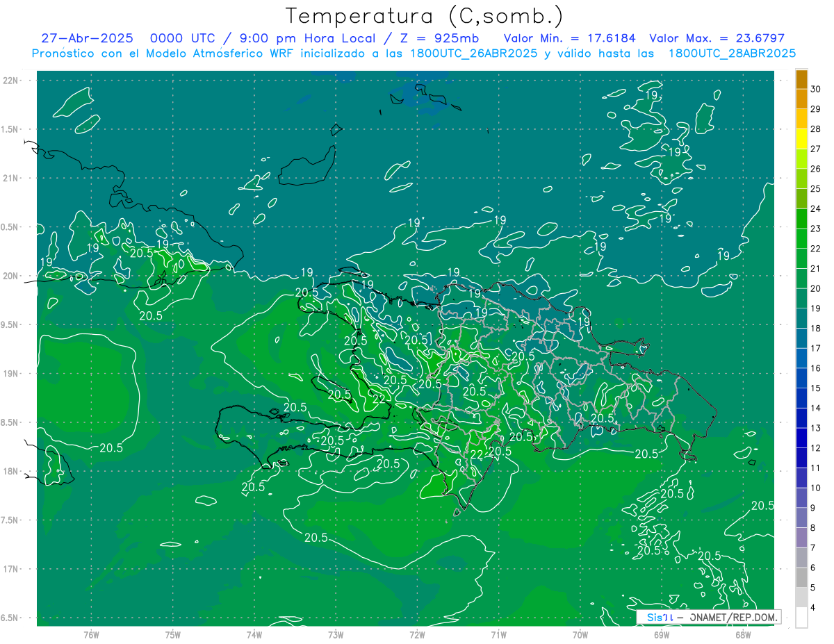The height and width of the screenshot is (644, 834).
Task: Click the white legend swatch below 4
Action: 801,618
